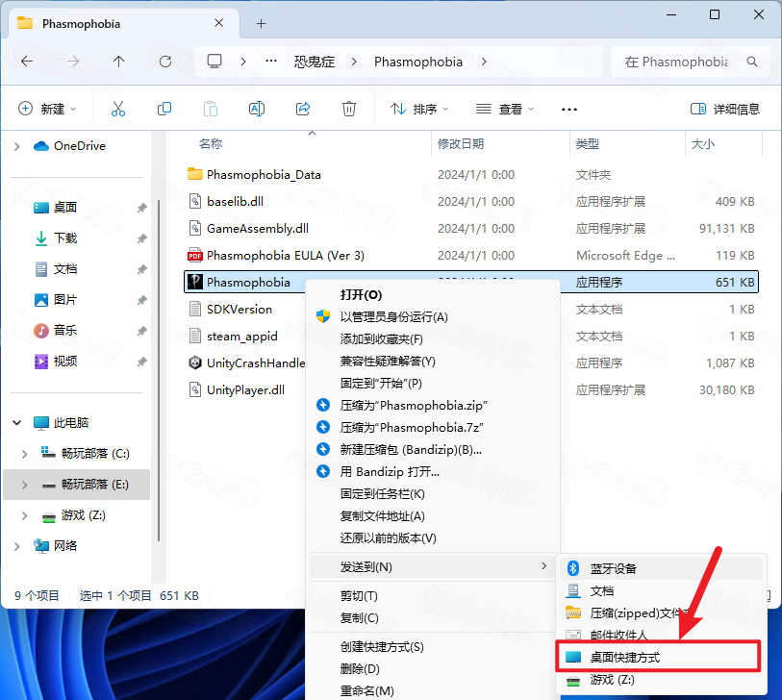The width and height of the screenshot is (782, 700).
Task: Click the search magnifier icon
Action: pos(751,62)
